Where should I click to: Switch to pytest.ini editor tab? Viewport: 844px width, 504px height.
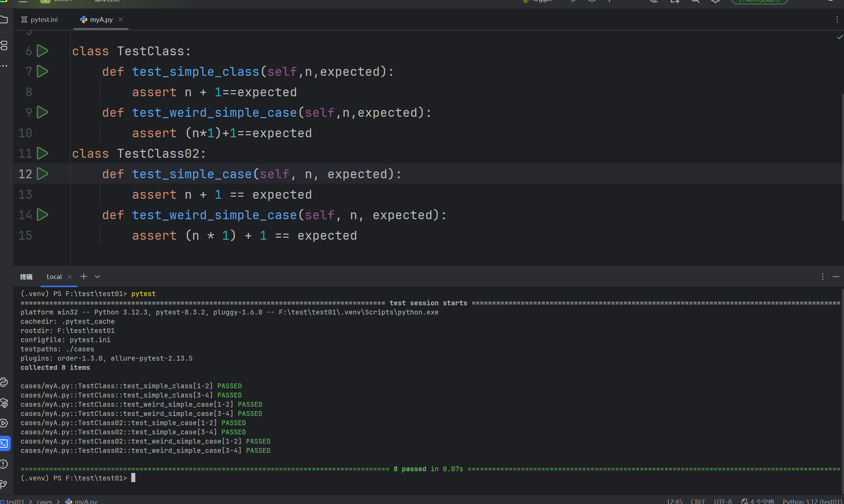40,20
